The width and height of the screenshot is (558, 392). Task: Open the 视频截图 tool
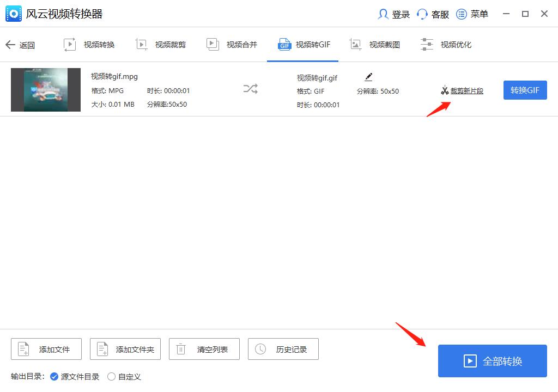[375, 44]
